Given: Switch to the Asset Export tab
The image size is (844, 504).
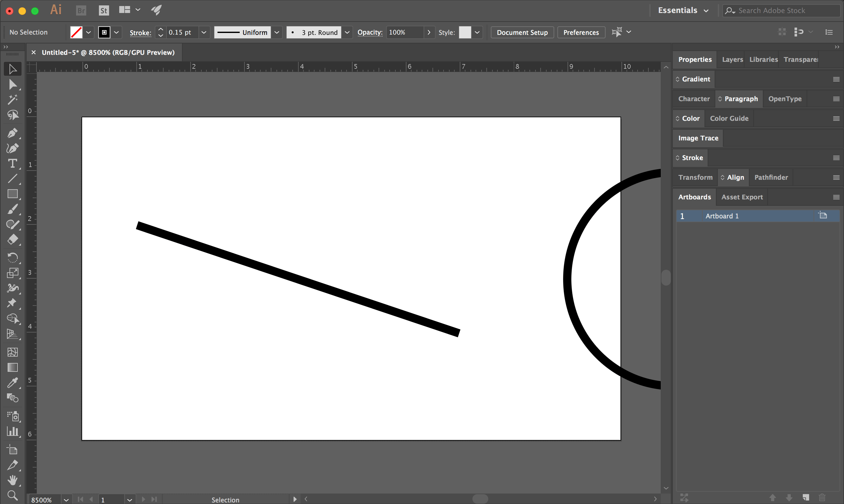Looking at the screenshot, I should (x=742, y=197).
